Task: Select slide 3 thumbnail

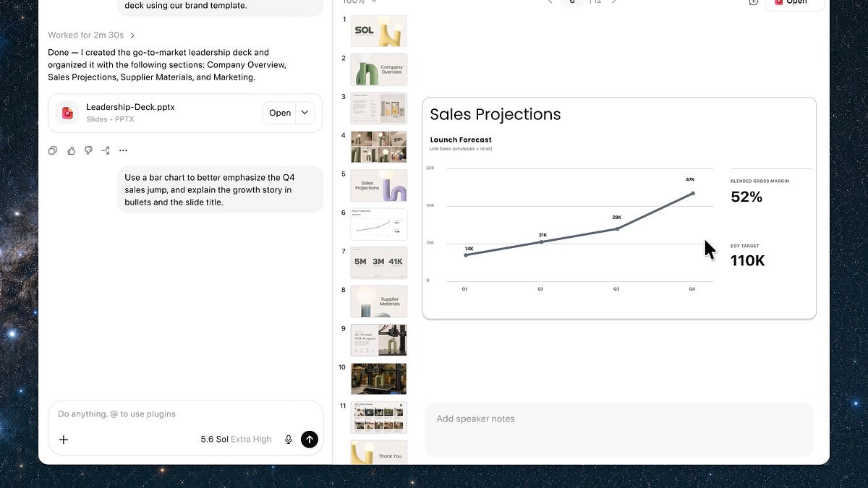Action: 378,108
